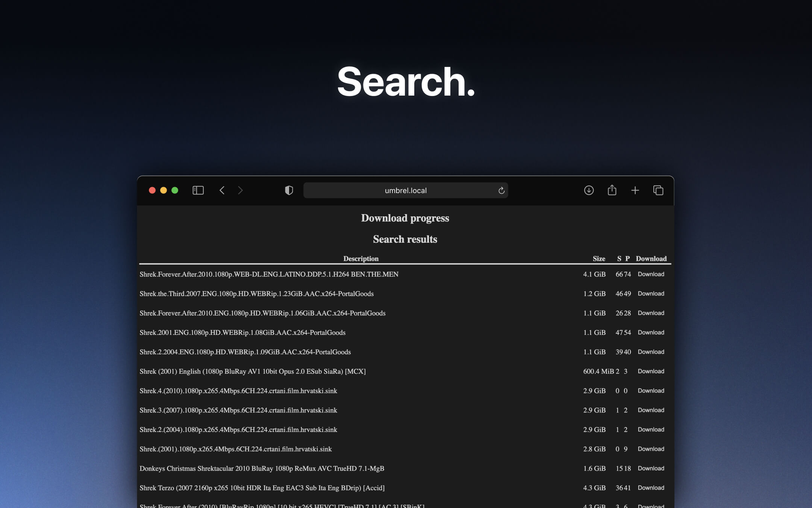
Task: Open the Share menu
Action: click(x=612, y=190)
